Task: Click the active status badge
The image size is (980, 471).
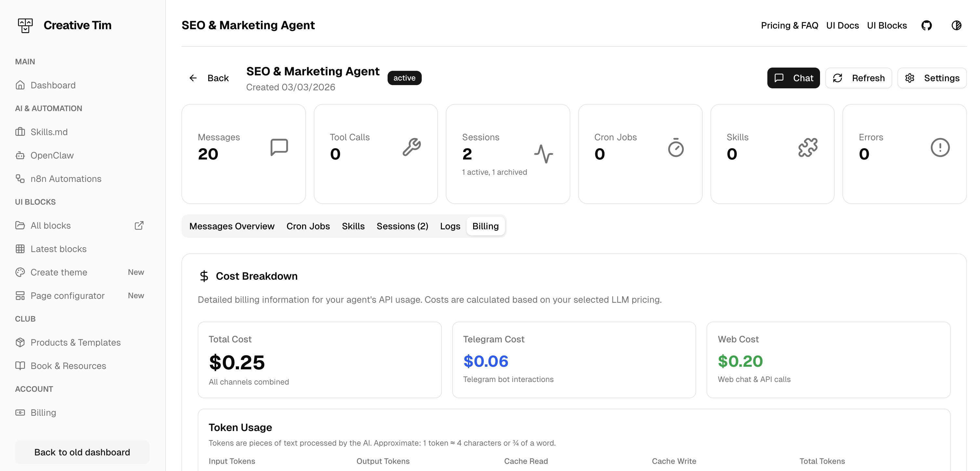Action: (404, 78)
